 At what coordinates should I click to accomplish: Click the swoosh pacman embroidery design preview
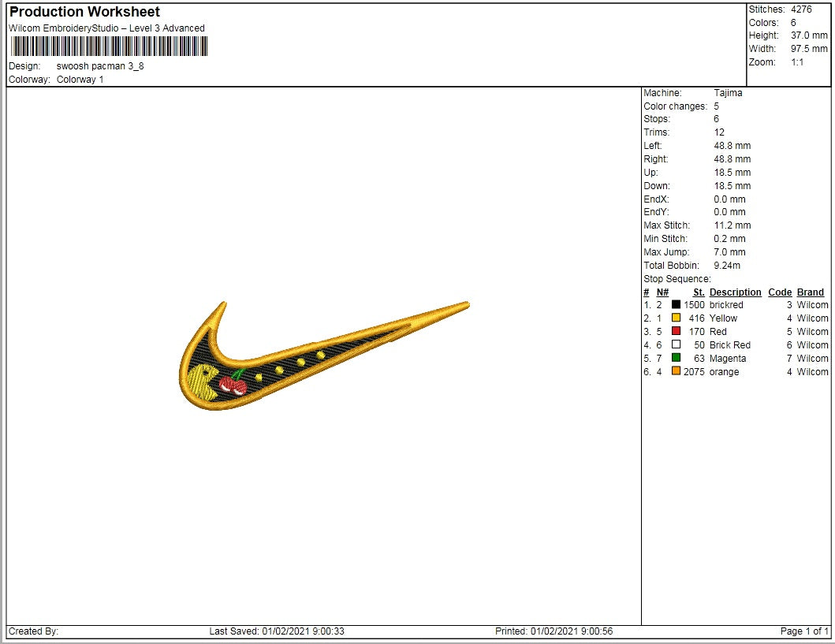[x=324, y=356]
